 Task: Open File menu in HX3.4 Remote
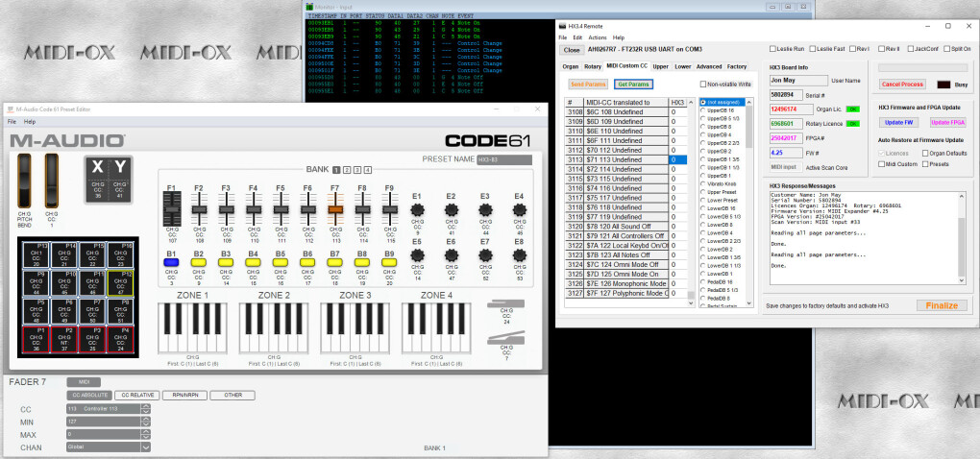pos(562,37)
